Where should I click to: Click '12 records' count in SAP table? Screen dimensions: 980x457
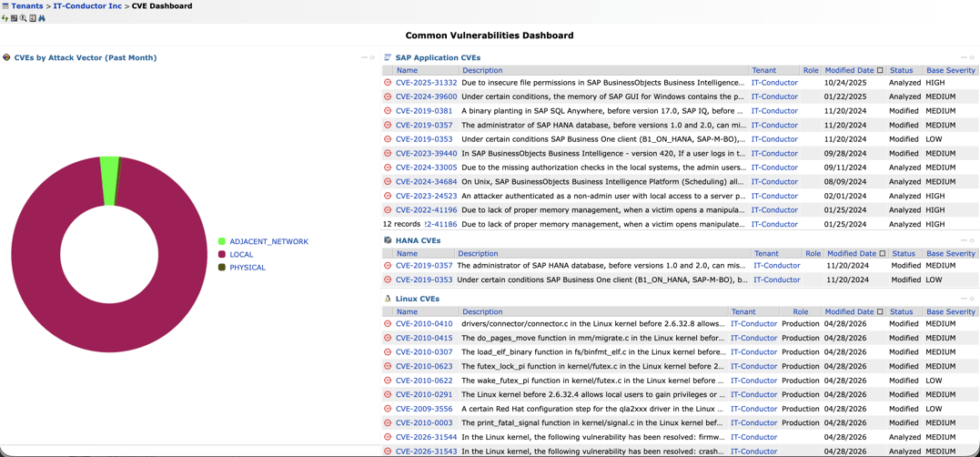click(402, 224)
